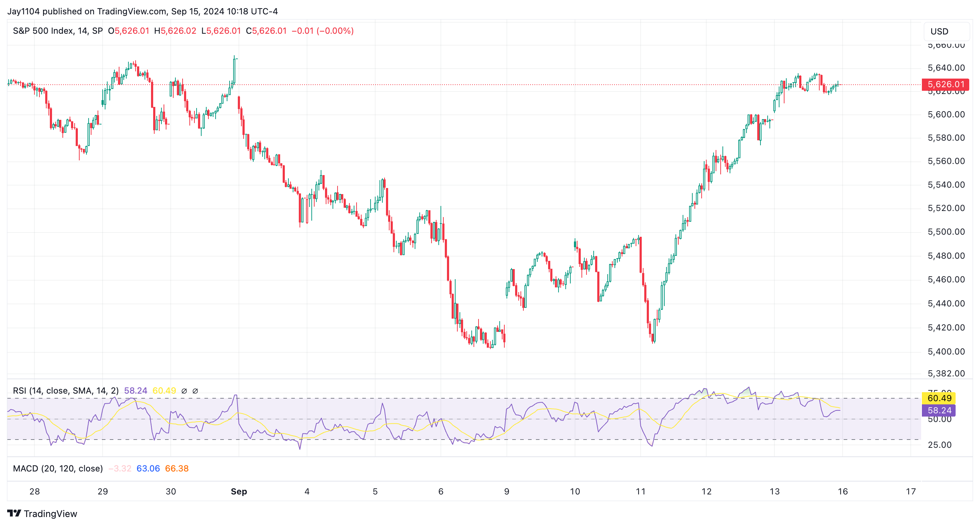
Task: Click the blue MACD value 63.06
Action: coord(148,469)
